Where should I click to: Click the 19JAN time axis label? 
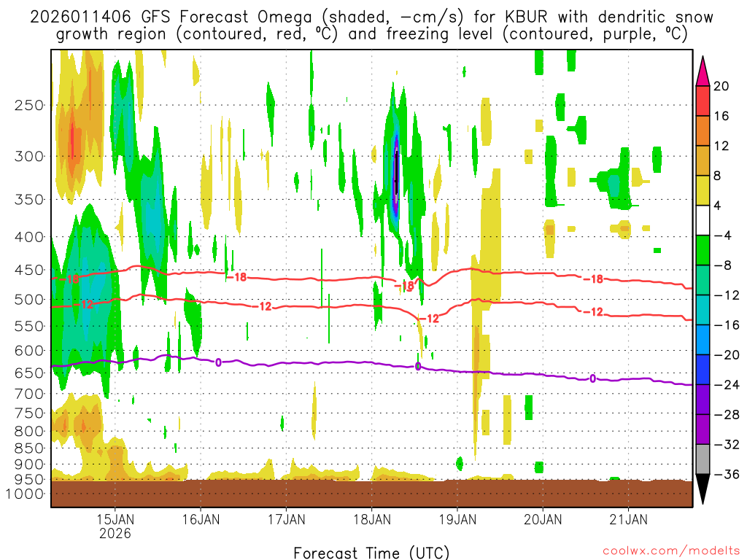pyautogui.click(x=457, y=519)
